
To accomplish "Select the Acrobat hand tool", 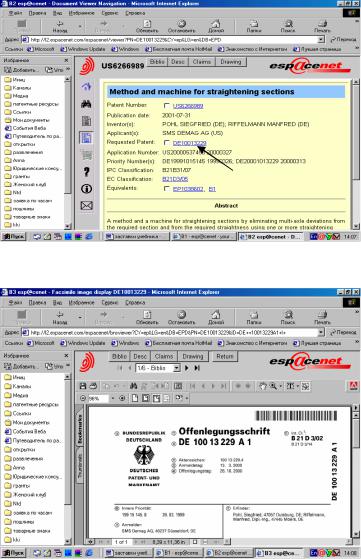I will pyautogui.click(x=263, y=386).
